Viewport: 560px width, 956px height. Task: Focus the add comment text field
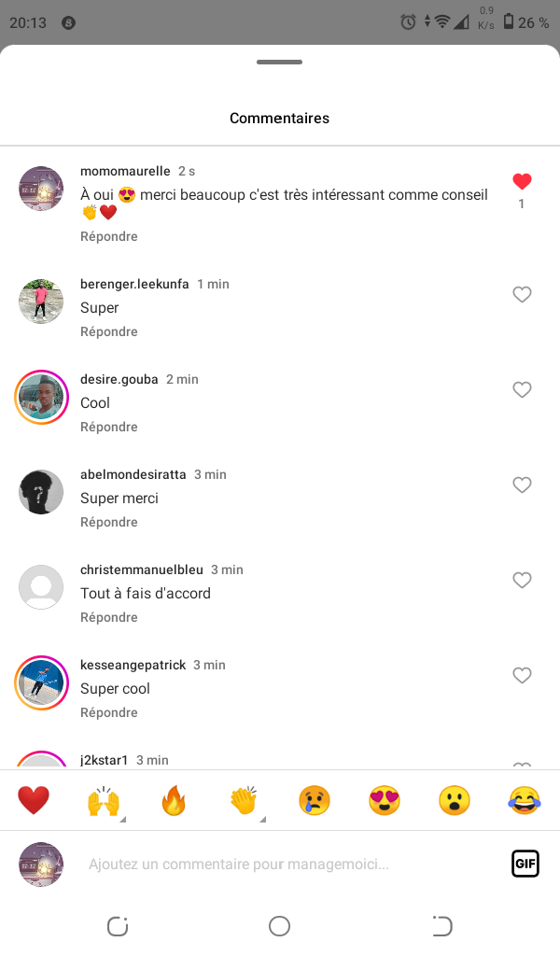pyautogui.click(x=280, y=865)
